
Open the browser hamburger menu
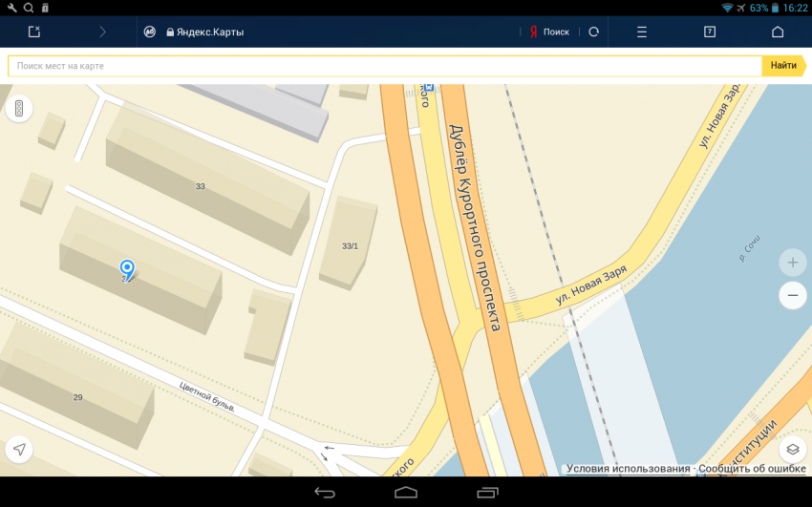(x=642, y=32)
